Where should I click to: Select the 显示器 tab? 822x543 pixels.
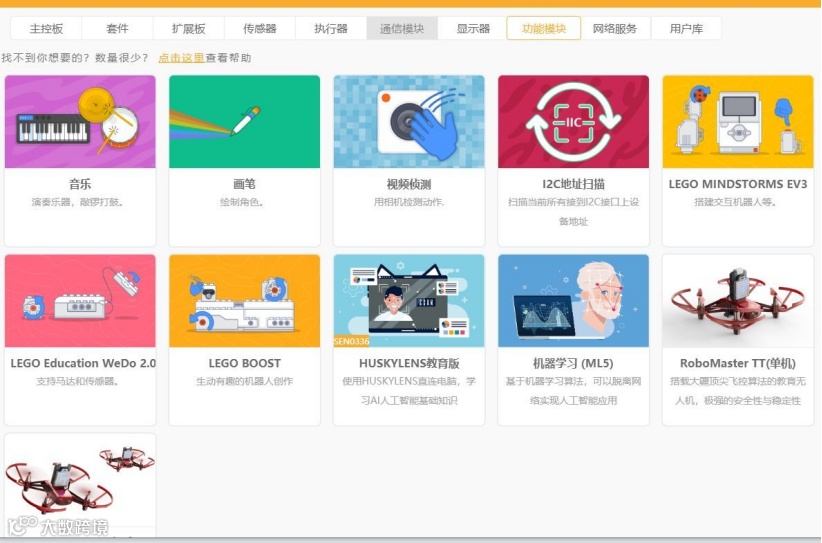473,28
